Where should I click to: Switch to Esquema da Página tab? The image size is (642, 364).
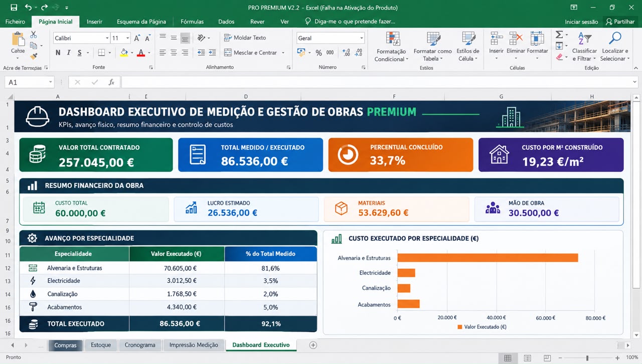(x=141, y=22)
